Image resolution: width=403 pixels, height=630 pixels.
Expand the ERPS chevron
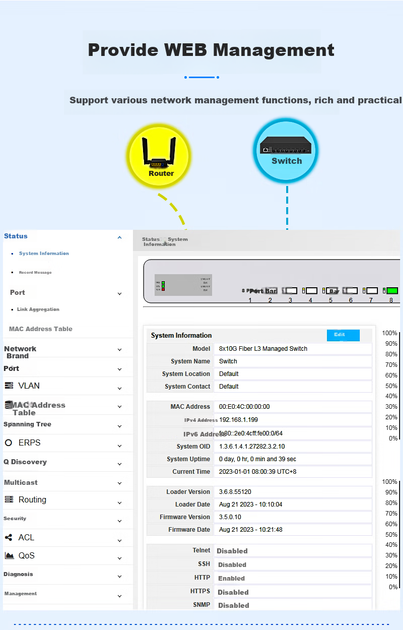coord(119,446)
